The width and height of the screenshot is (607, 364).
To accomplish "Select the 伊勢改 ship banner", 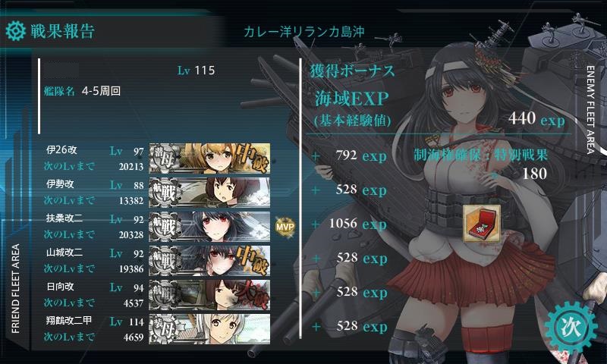I will click(209, 193).
